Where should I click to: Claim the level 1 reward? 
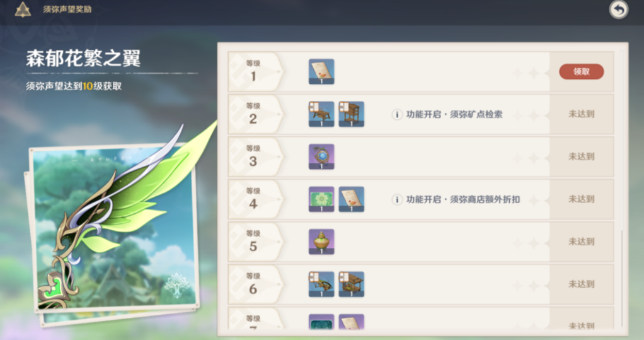581,71
